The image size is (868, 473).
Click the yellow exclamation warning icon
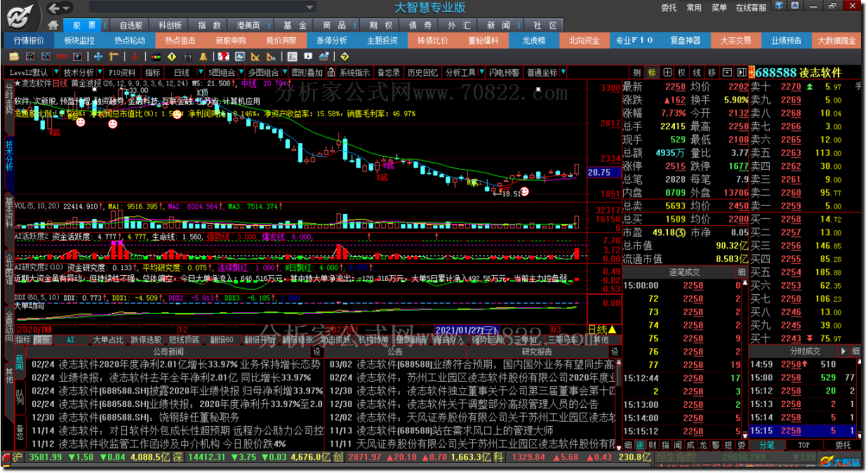pos(171,55)
